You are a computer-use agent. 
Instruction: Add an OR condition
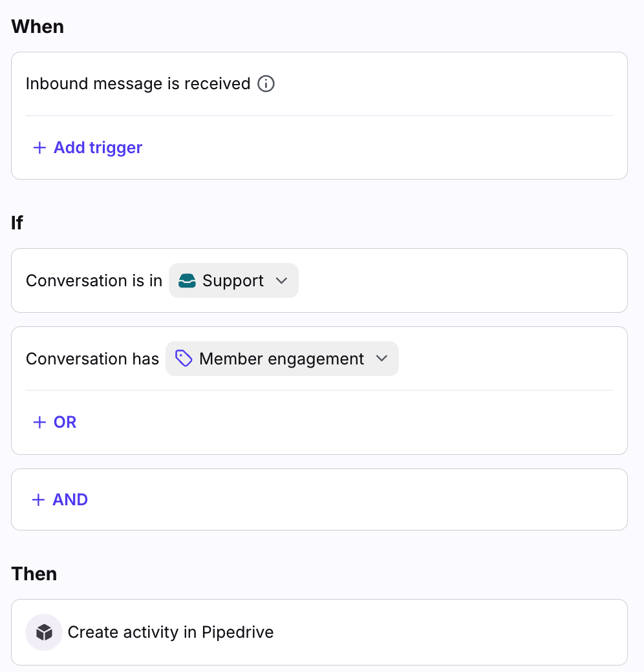point(65,423)
